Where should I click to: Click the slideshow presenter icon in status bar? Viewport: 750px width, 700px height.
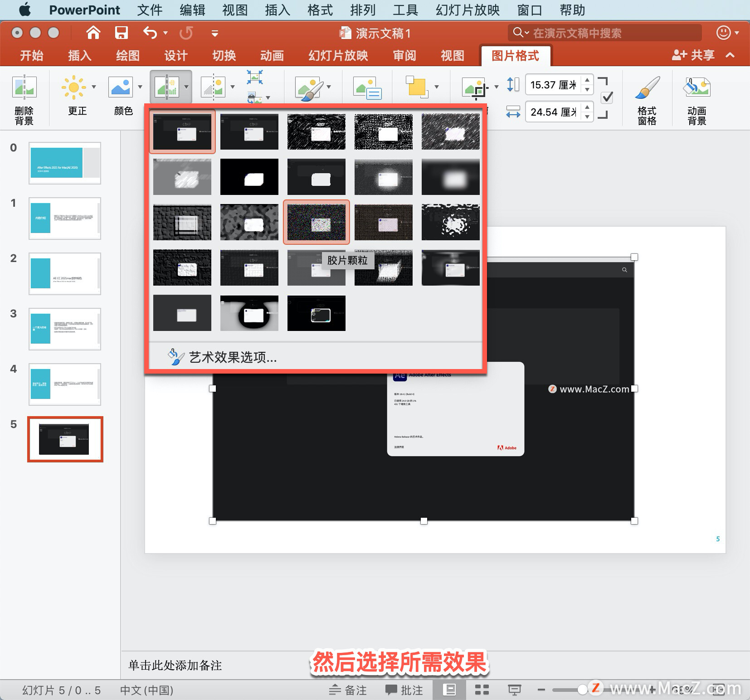[x=514, y=690]
